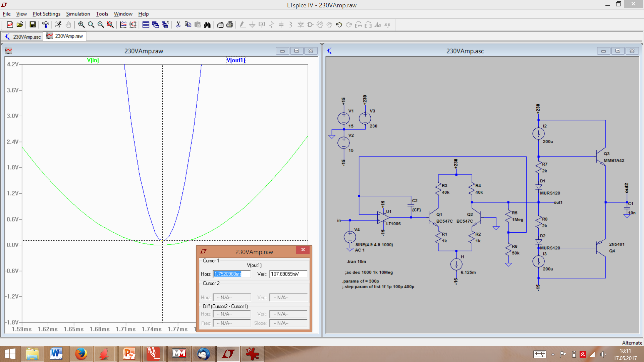644x362 pixels.
Task: Click the Zoom to Fit icon
Action: tap(110, 24)
